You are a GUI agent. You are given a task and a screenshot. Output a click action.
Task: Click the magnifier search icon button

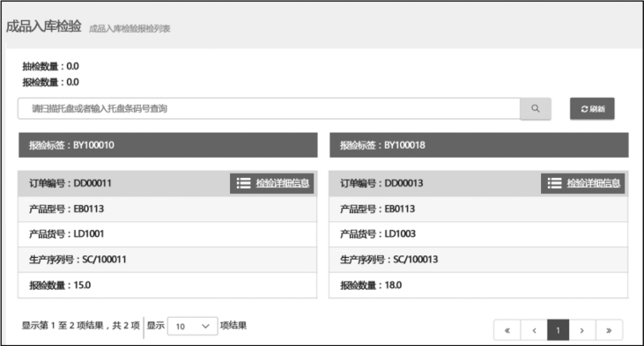pos(535,109)
